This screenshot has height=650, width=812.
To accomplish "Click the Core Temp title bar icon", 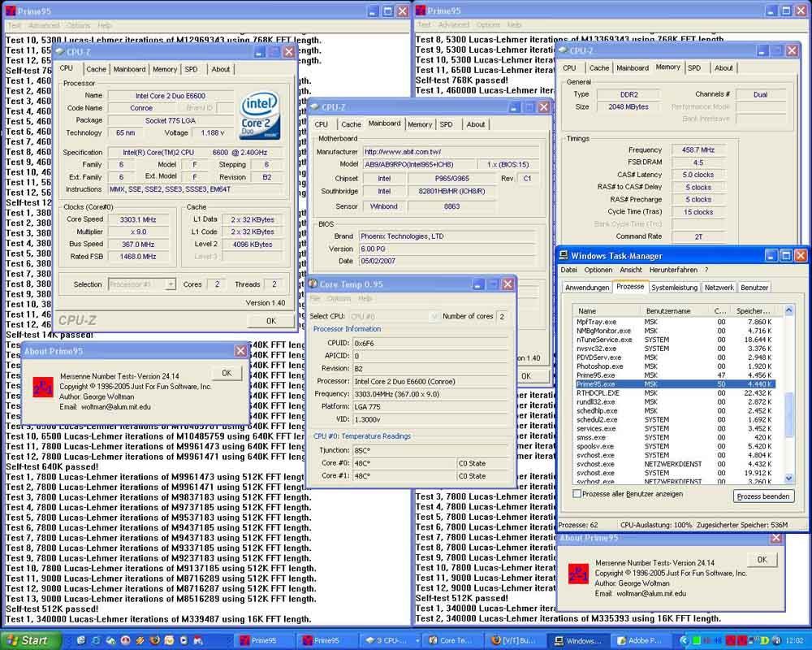I will tap(313, 284).
